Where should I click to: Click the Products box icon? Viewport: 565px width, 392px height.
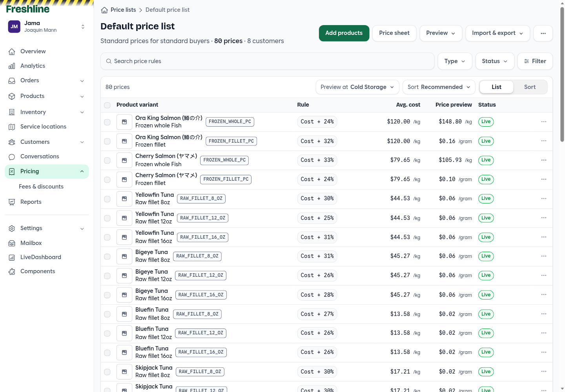12,96
